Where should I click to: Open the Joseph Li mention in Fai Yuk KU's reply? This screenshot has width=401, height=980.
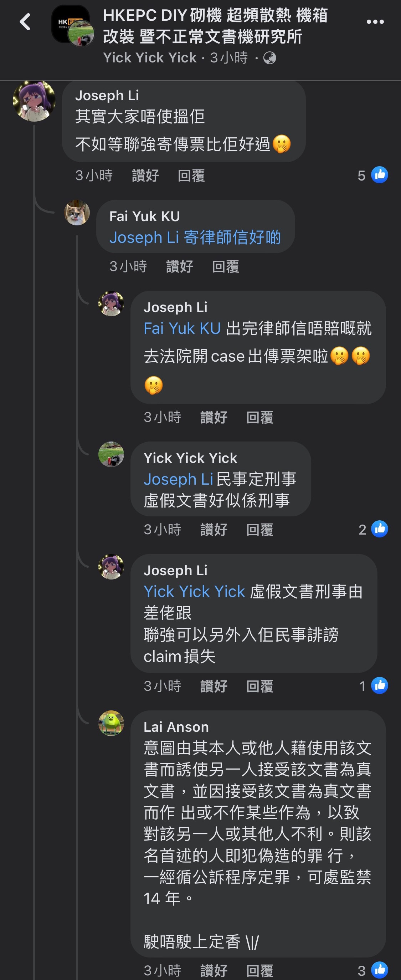[x=144, y=238]
